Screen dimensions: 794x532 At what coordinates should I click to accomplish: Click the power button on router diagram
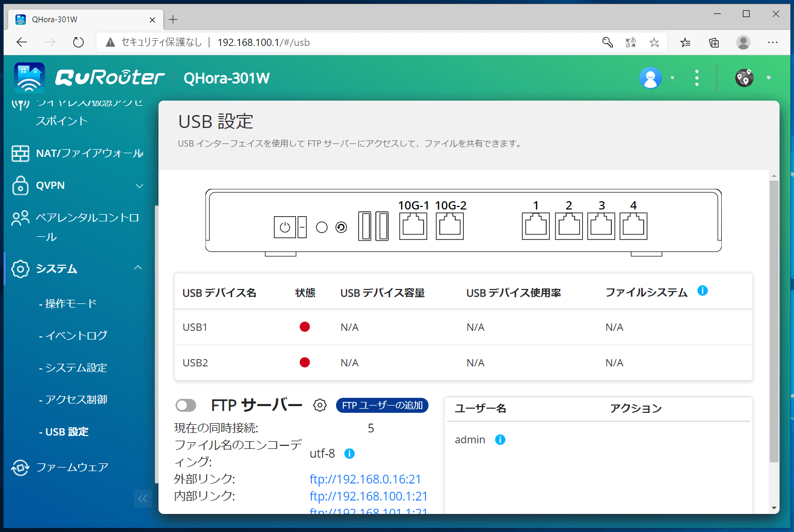click(x=285, y=227)
